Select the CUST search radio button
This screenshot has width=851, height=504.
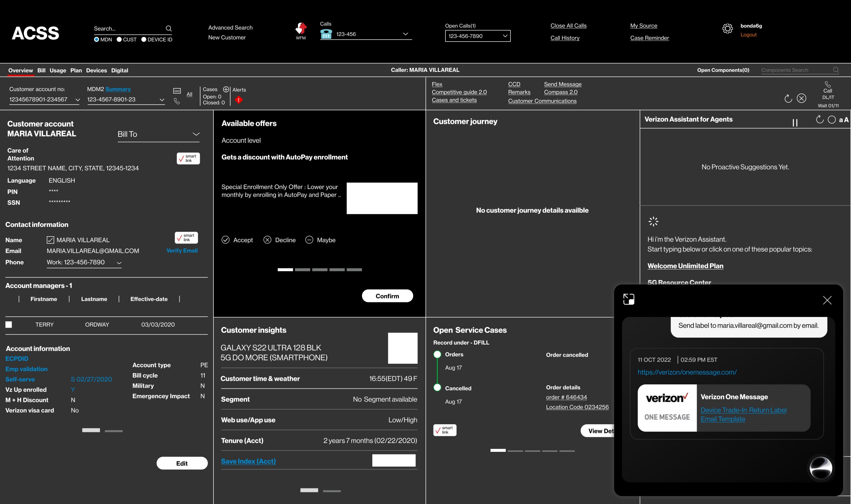119,40
